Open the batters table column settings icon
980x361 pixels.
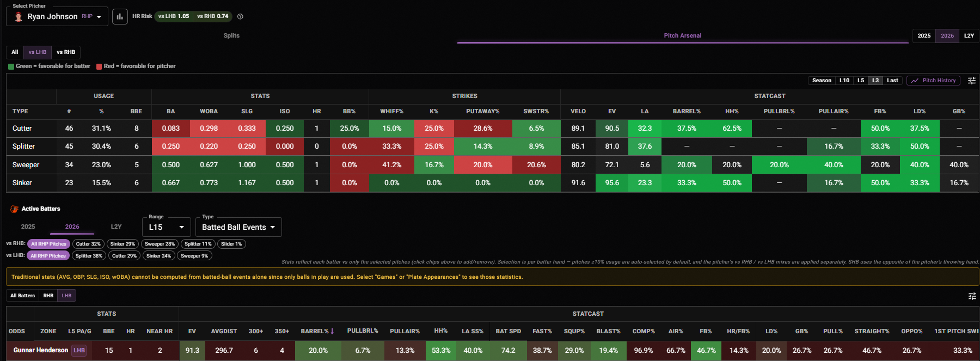click(972, 296)
